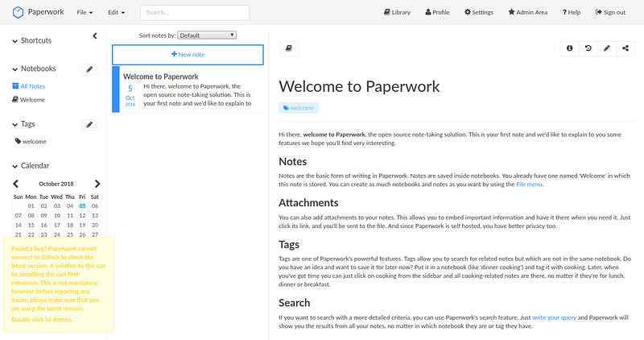Image resolution: width=644 pixels, height=340 pixels.
Task: Click the welcome tag under the note title
Action: click(x=299, y=108)
